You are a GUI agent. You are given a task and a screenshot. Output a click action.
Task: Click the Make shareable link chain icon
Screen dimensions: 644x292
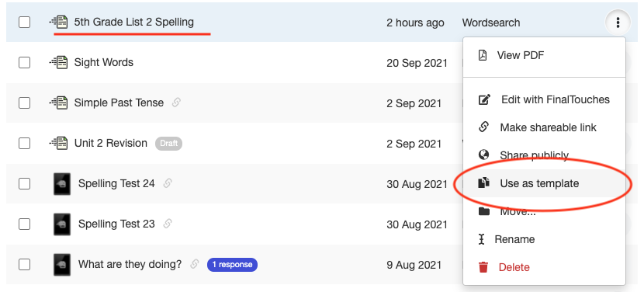coord(484,127)
